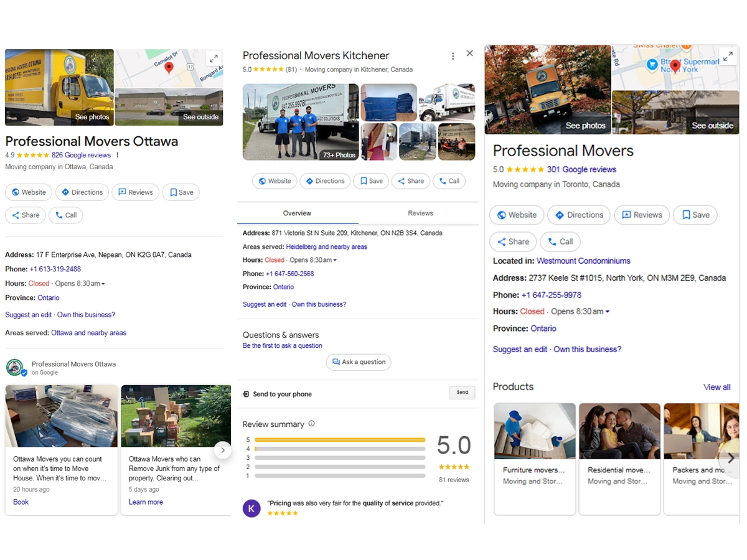The height and width of the screenshot is (560, 747).
Task: Click the red map pin on Toronto map
Action: click(675, 67)
